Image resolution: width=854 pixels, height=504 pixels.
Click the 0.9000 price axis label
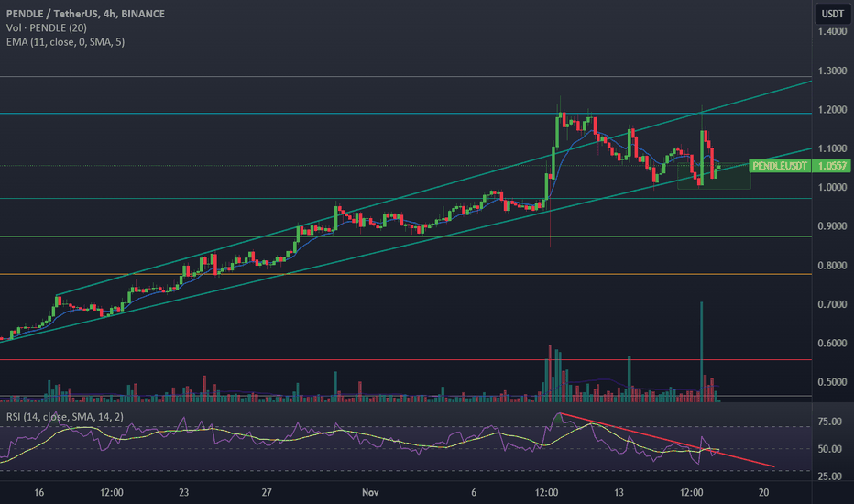(x=832, y=226)
